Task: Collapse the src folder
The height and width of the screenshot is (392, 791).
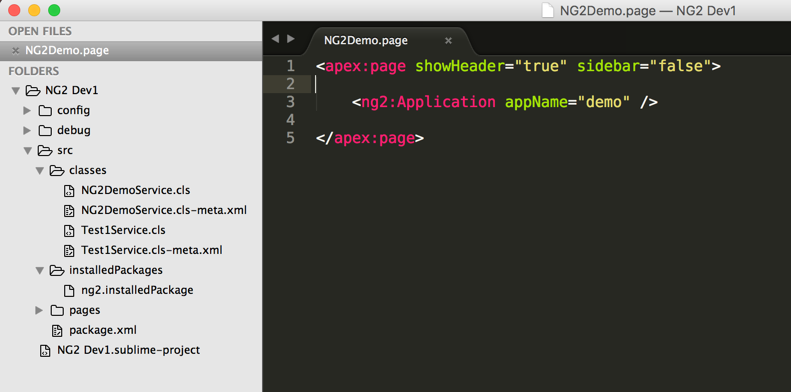Action: tap(27, 151)
